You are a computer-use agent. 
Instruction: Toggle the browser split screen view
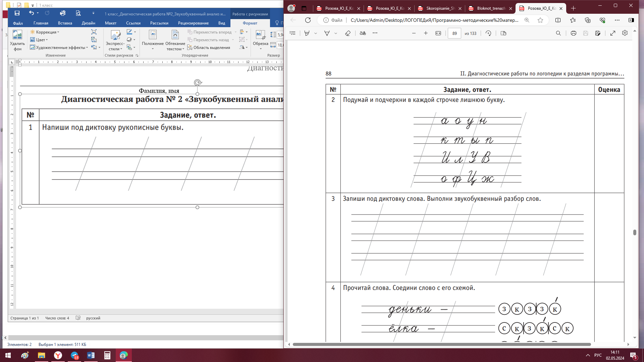[558, 20]
